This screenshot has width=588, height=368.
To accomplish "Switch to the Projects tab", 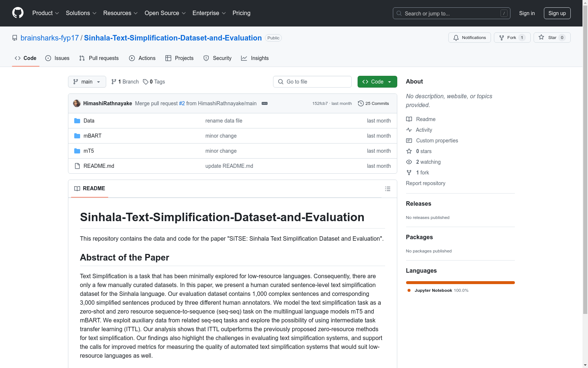I will pos(179,58).
